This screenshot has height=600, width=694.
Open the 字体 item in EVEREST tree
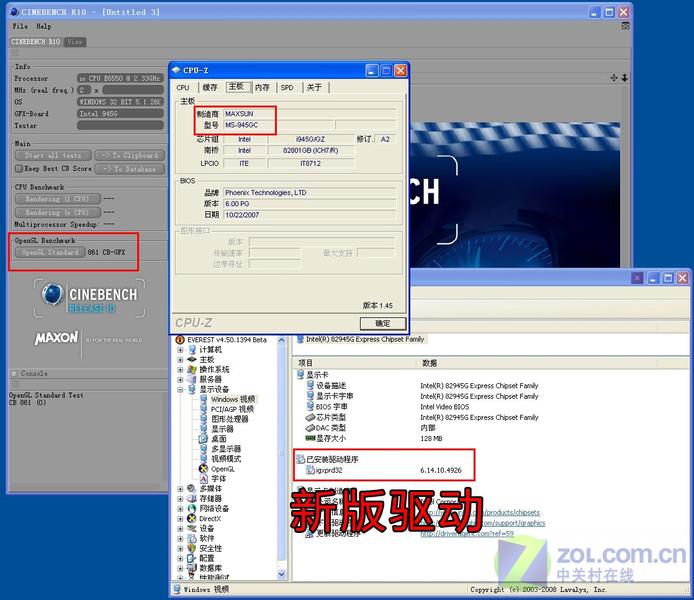[x=219, y=479]
